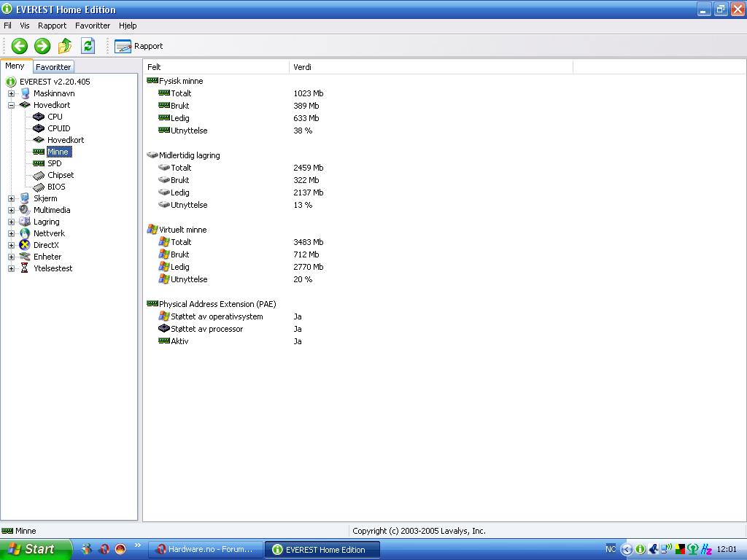Open the Hjelp menu

(x=128, y=26)
